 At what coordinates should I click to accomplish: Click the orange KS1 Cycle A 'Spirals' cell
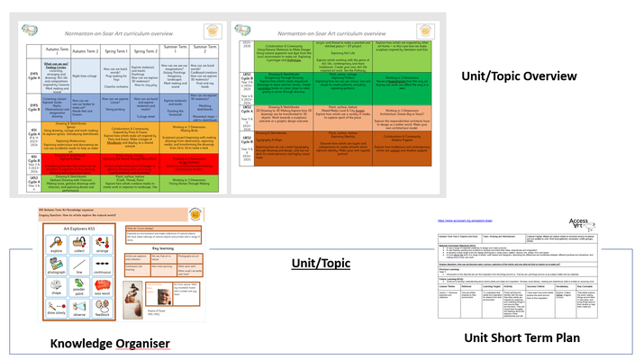click(71, 138)
